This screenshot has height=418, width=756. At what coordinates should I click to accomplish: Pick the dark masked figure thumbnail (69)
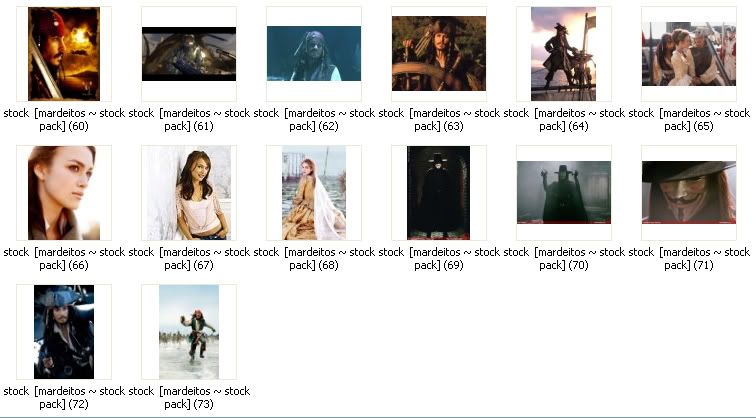pyautogui.click(x=439, y=193)
